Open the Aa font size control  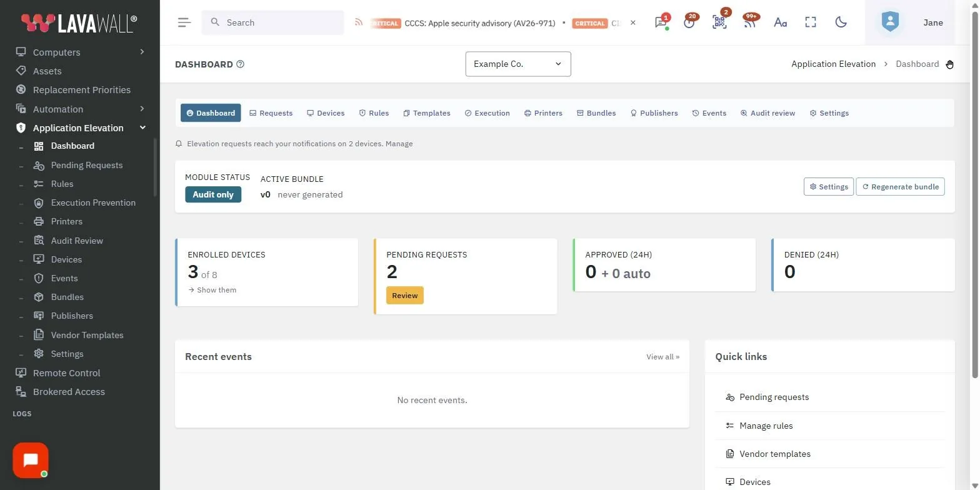coord(780,22)
